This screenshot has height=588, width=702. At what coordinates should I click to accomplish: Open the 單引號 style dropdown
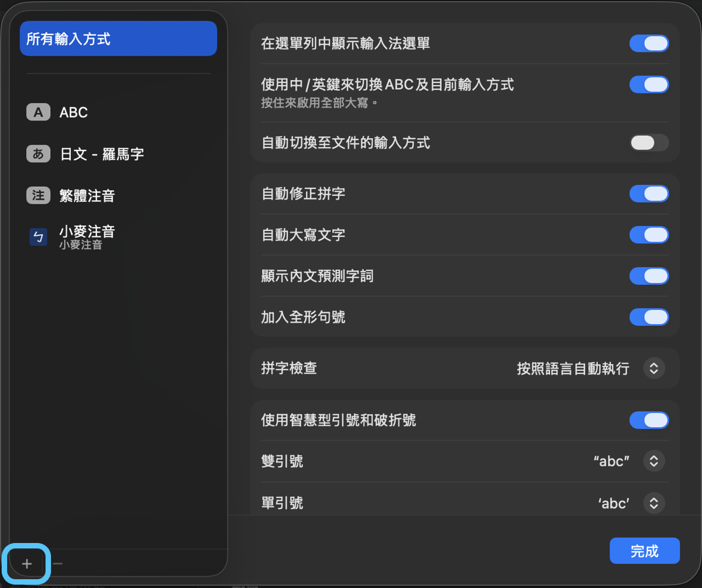pyautogui.click(x=654, y=503)
